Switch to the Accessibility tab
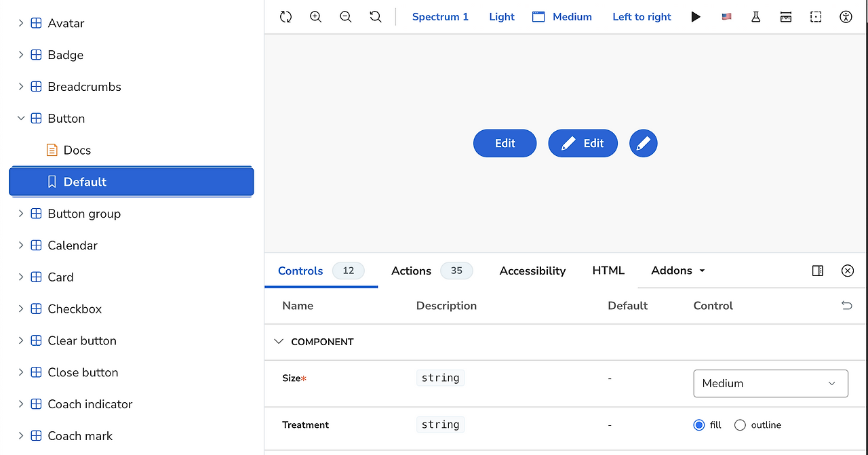 coord(532,271)
